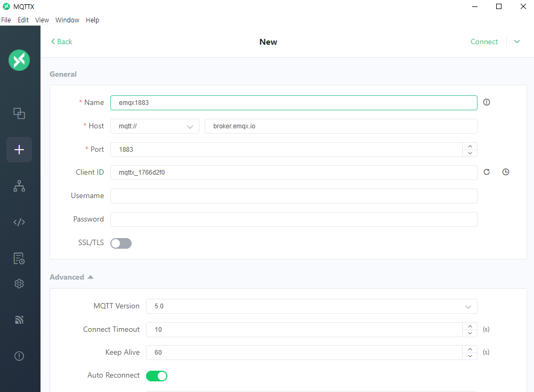534x392 pixels.
Task: Click the MQTTX logo in sidebar
Action: tap(19, 60)
